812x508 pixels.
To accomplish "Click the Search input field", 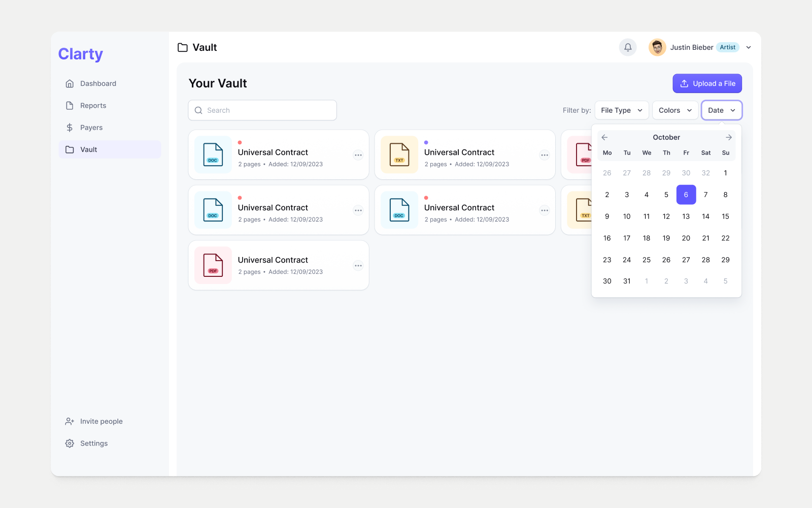I will click(x=262, y=110).
